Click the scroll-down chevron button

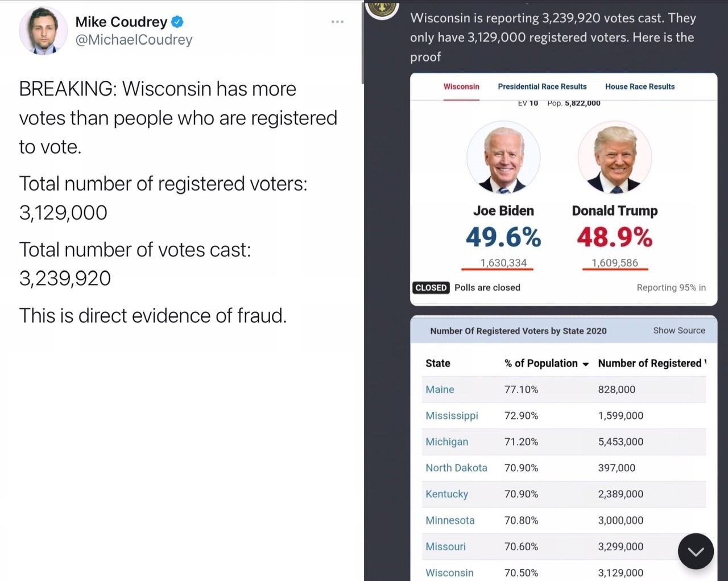[x=696, y=551]
